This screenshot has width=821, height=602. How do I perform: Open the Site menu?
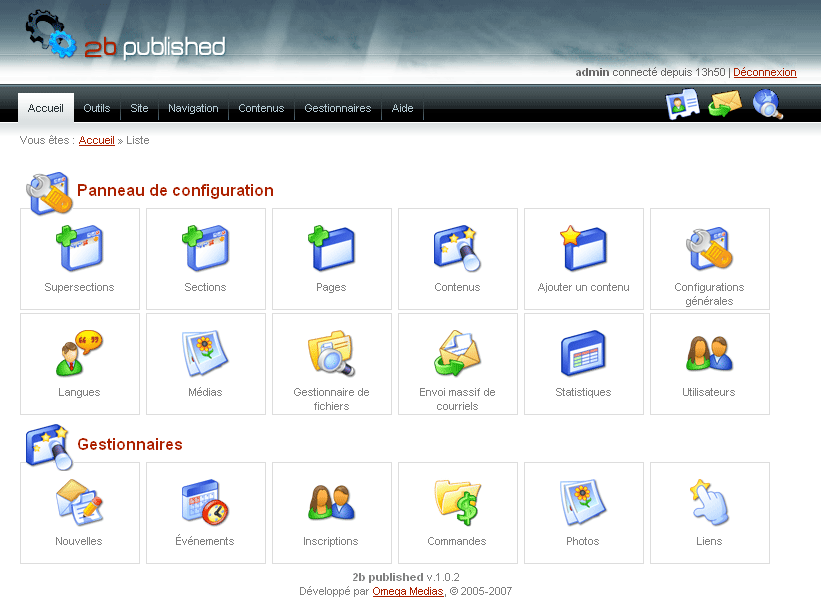tap(139, 108)
